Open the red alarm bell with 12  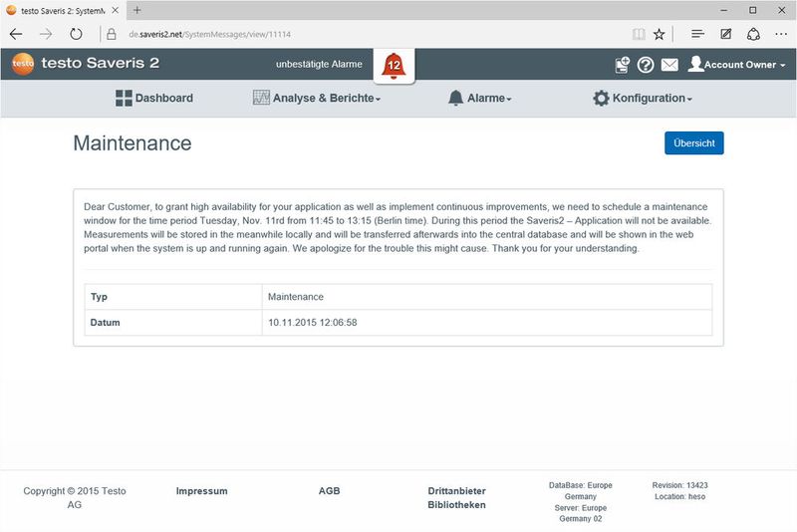click(x=394, y=66)
